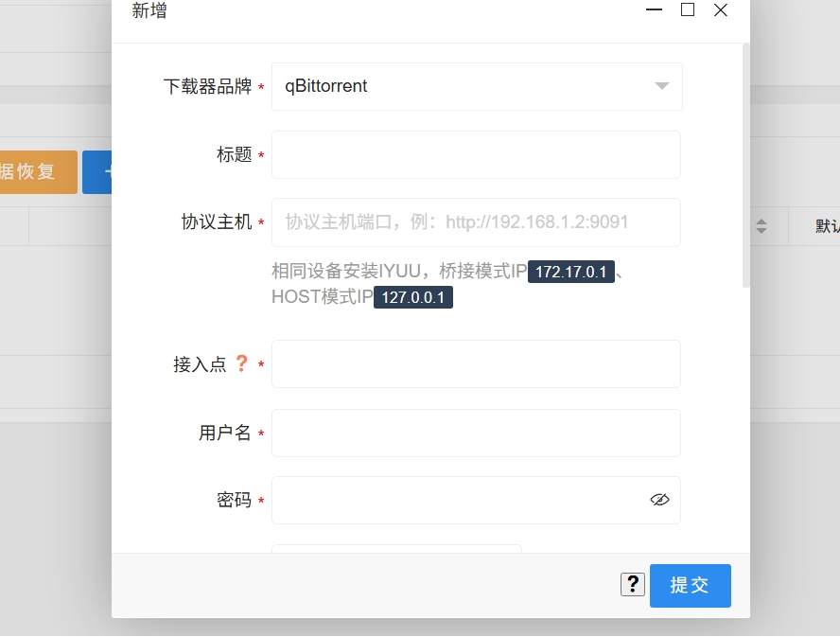Image resolution: width=840 pixels, height=637 pixels.
Task: Click the 用户名 input field
Action: tap(476, 434)
